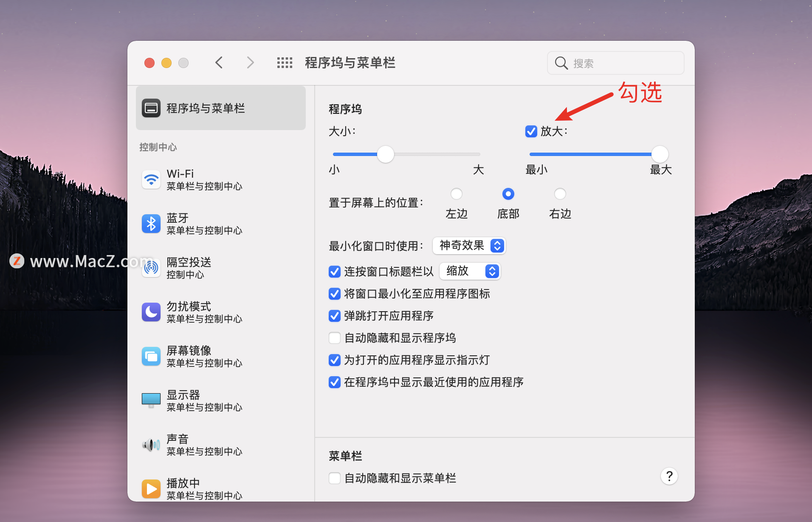Click the 最小 label under magnification slider

coord(537,170)
